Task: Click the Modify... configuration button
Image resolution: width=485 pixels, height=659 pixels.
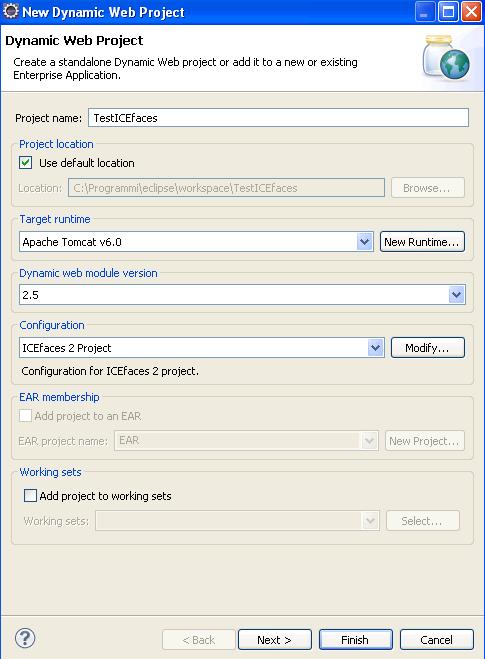Action: click(x=427, y=348)
